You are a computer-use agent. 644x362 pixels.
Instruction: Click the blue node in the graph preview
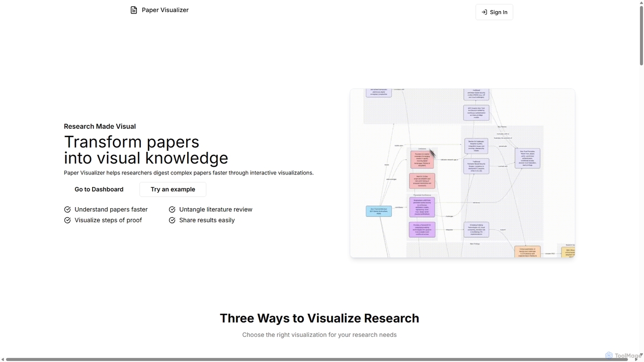(379, 211)
